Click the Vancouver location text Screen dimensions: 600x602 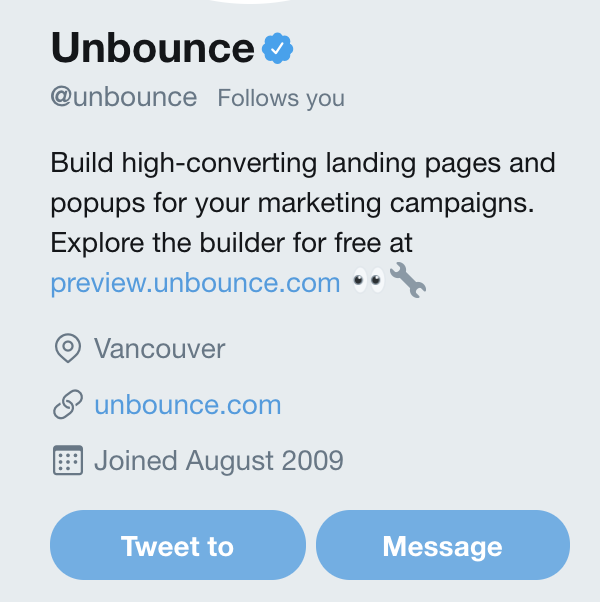click(x=159, y=349)
